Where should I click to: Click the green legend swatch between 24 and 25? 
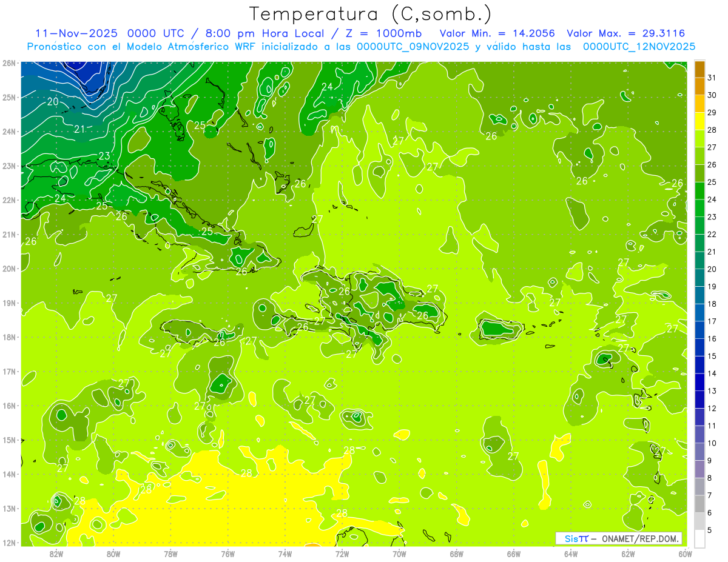pyautogui.click(x=699, y=191)
